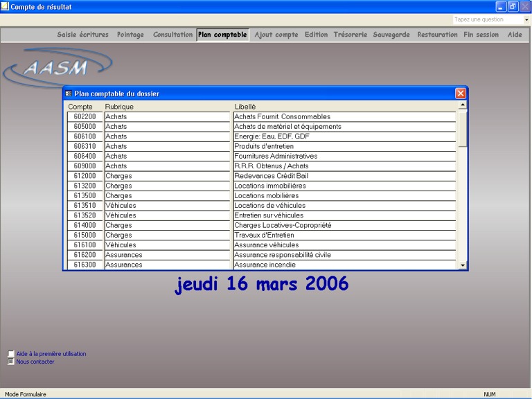Click the Compte de résultat title icon

point(5,6)
